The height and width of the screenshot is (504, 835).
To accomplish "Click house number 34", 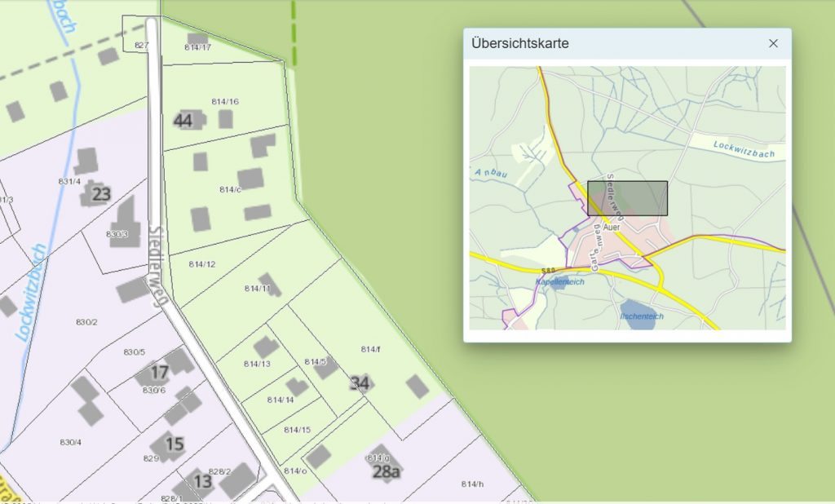I will [x=359, y=383].
